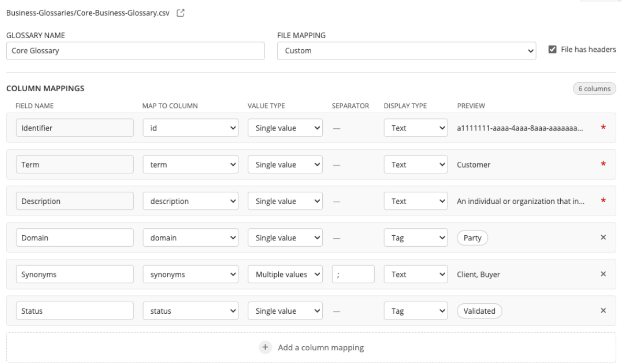622x364 pixels.
Task: Click the Glossary Name input field
Action: [136, 51]
